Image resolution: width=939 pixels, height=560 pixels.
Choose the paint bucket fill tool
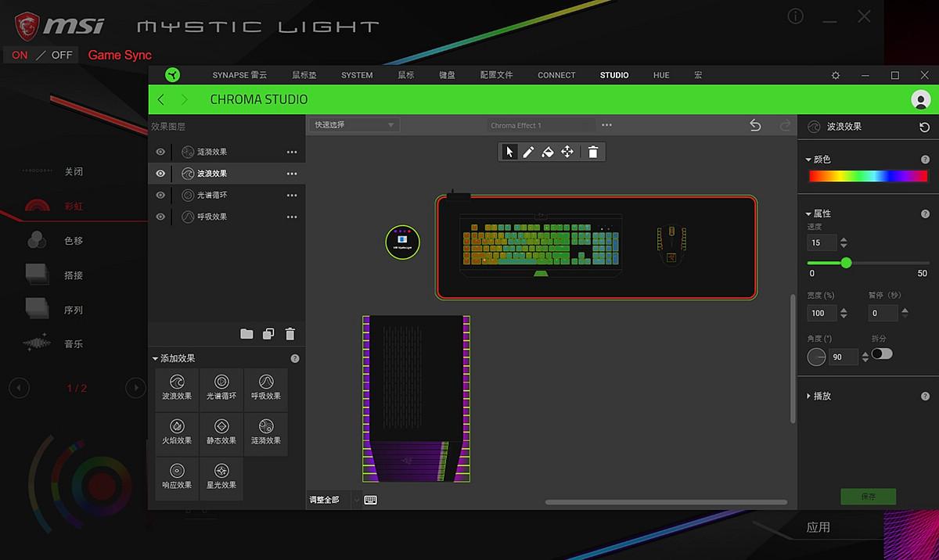click(x=548, y=152)
